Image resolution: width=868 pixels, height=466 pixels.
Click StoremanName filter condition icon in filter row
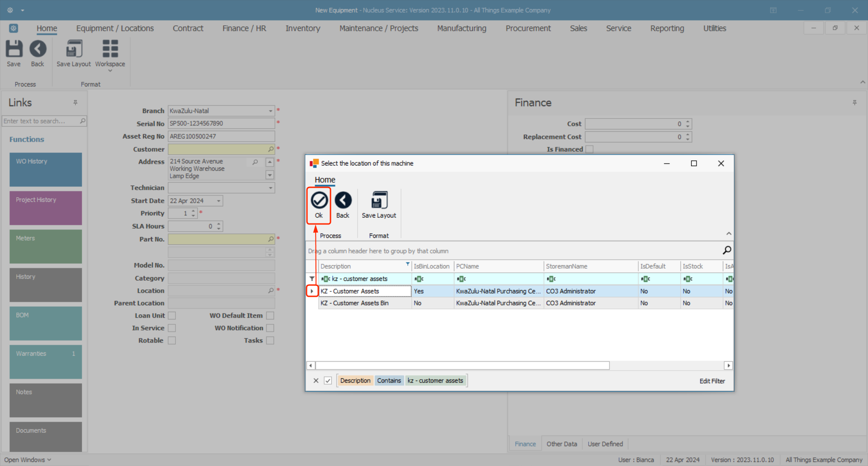tap(551, 279)
